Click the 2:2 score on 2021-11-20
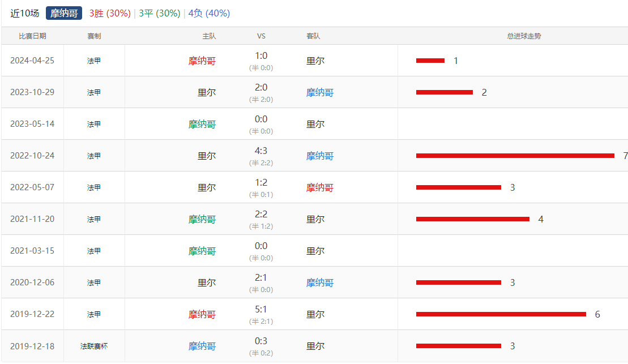The width and height of the screenshot is (628, 364). tap(261, 215)
